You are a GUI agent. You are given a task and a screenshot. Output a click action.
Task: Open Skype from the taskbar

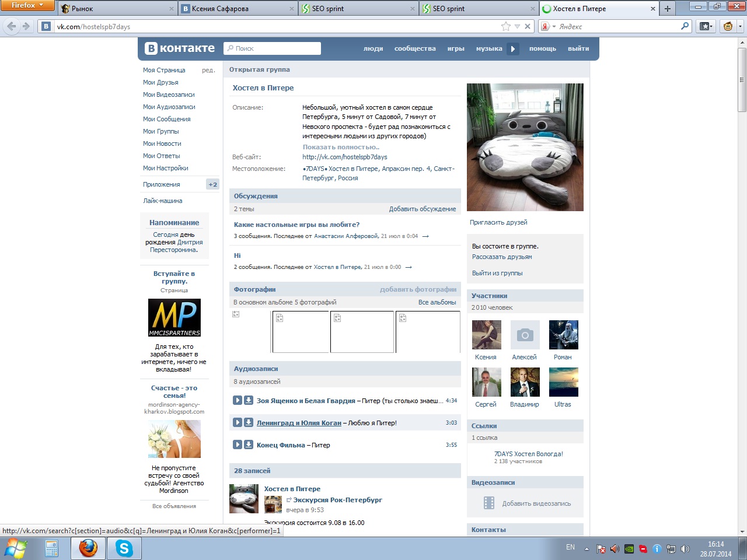click(124, 548)
